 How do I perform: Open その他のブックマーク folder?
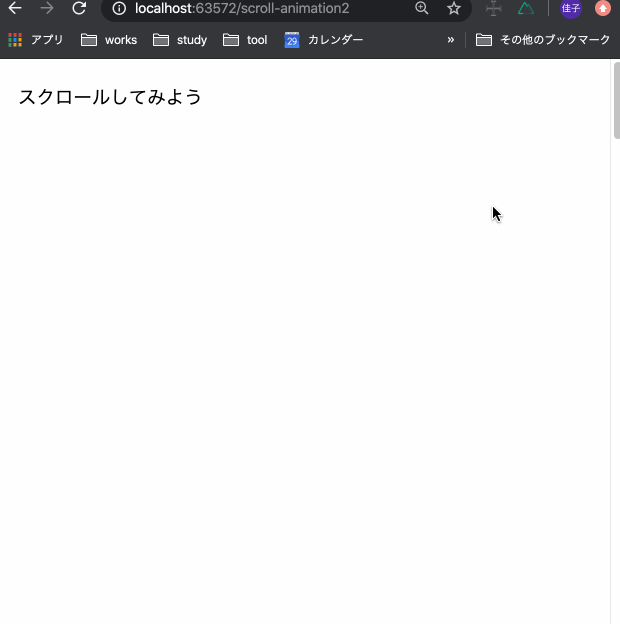pos(543,40)
